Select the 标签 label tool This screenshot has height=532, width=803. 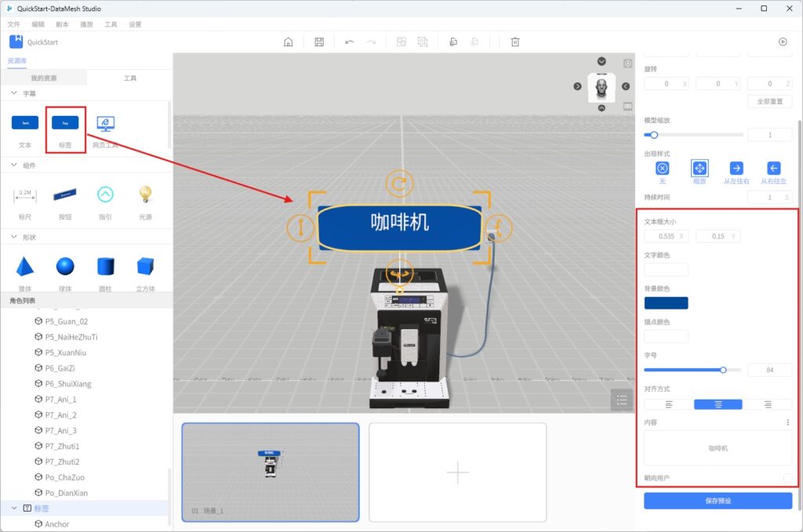point(65,124)
